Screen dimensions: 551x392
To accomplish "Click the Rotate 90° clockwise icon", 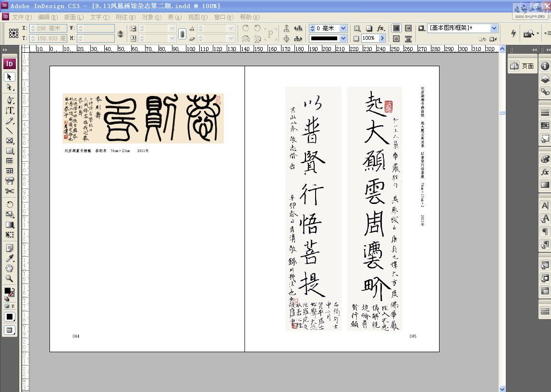I will [245, 28].
